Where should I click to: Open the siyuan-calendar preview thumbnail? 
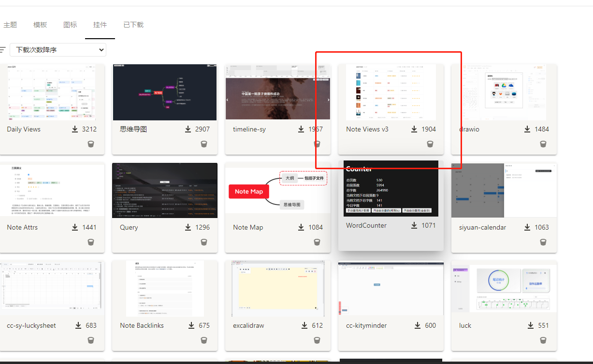(504, 190)
